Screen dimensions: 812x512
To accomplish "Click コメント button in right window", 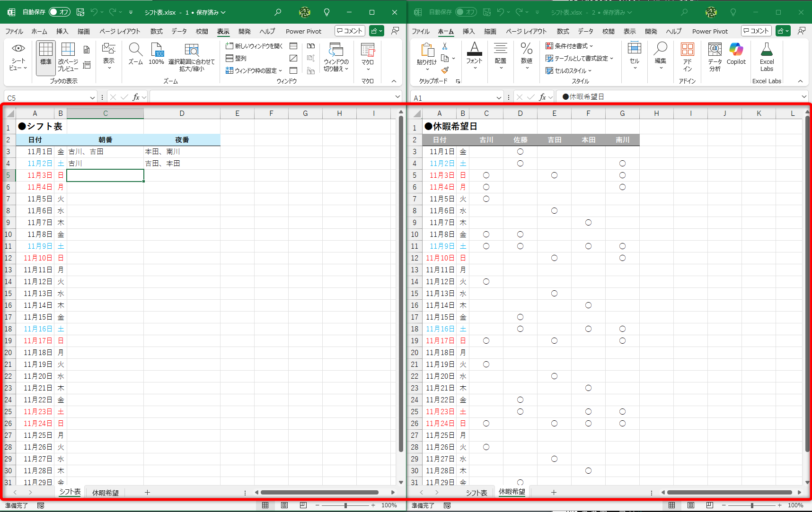I will (756, 31).
